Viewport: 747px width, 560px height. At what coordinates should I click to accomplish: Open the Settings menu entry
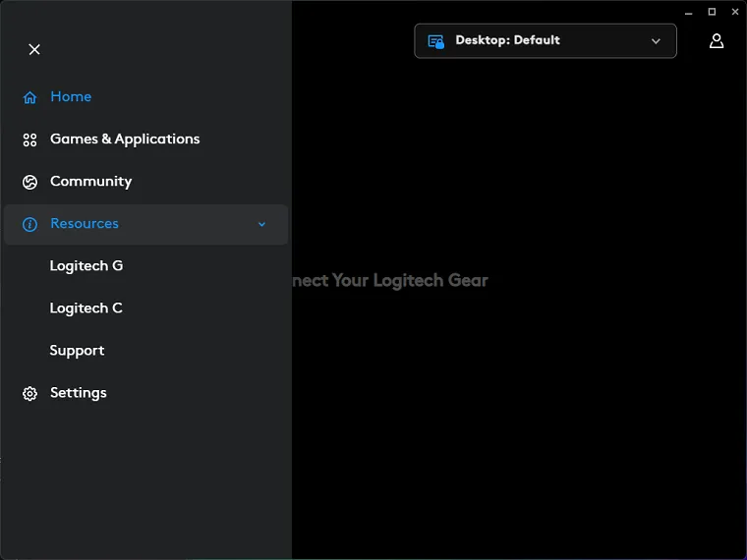79,393
